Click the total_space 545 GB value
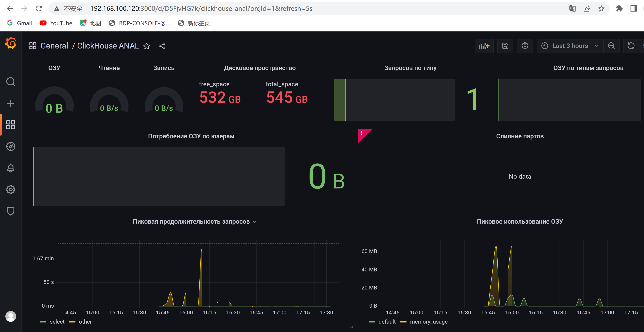 coord(287,98)
